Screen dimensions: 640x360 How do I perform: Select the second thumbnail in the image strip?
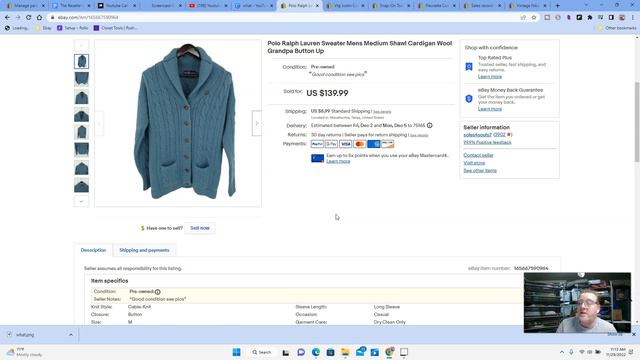pyautogui.click(x=82, y=79)
